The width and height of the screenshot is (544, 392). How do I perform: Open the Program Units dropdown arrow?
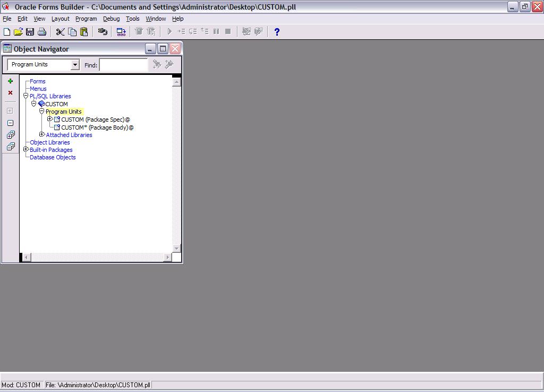click(75, 64)
